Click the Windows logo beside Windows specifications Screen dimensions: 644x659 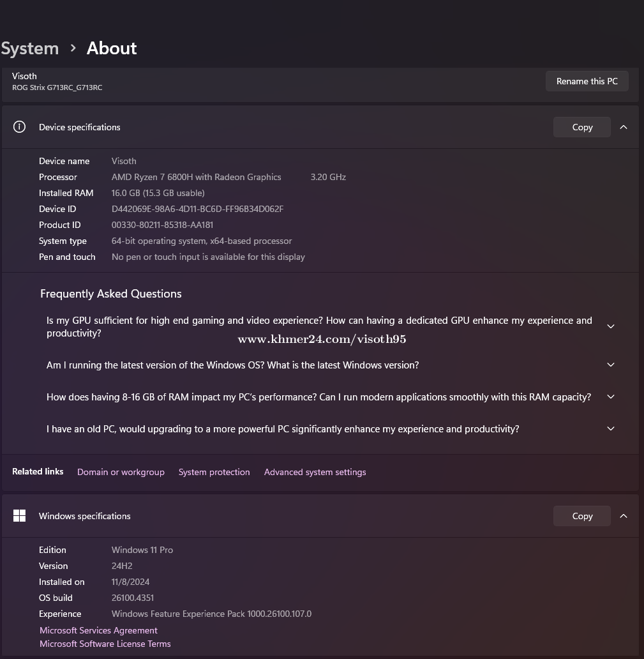pyautogui.click(x=19, y=516)
